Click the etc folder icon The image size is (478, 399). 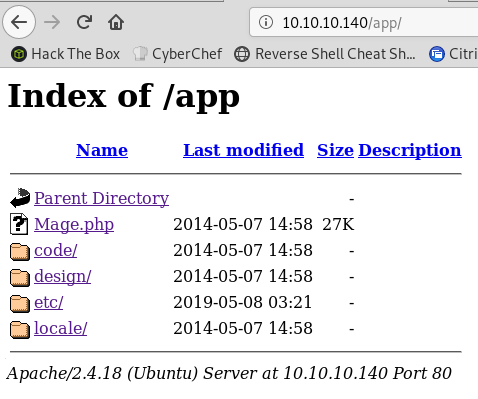click(x=20, y=303)
